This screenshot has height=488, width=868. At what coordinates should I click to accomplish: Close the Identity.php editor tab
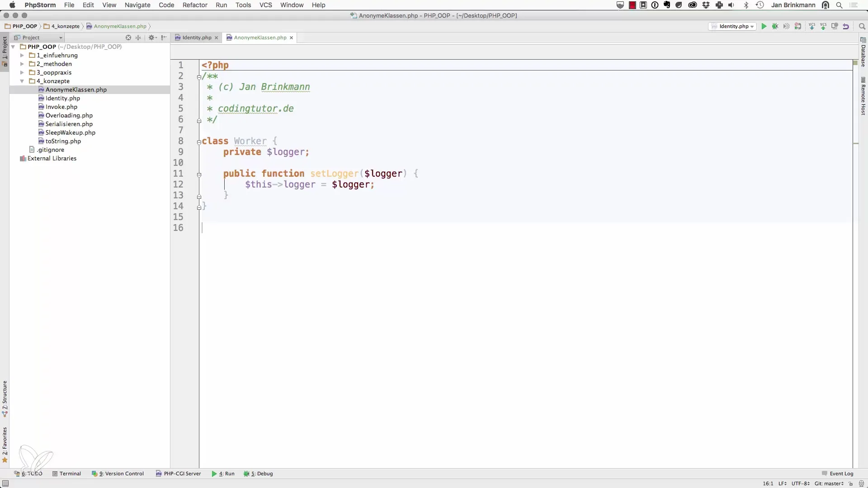coord(216,38)
